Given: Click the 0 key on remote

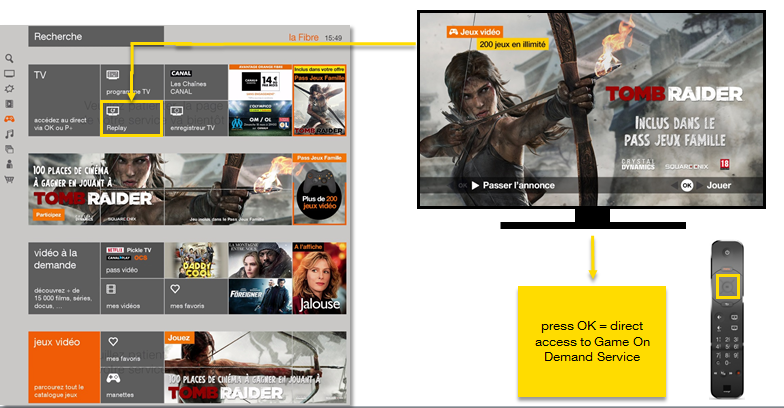Looking at the screenshot, I should 727,363.
